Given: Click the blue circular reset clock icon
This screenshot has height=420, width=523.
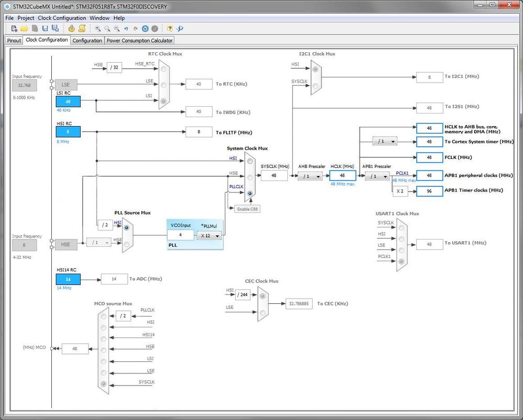Looking at the screenshot, I should tap(145, 29).
